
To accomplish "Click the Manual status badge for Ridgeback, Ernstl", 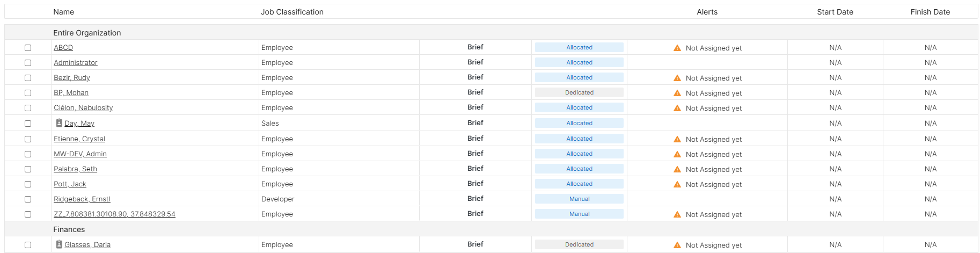I will coord(579,199).
